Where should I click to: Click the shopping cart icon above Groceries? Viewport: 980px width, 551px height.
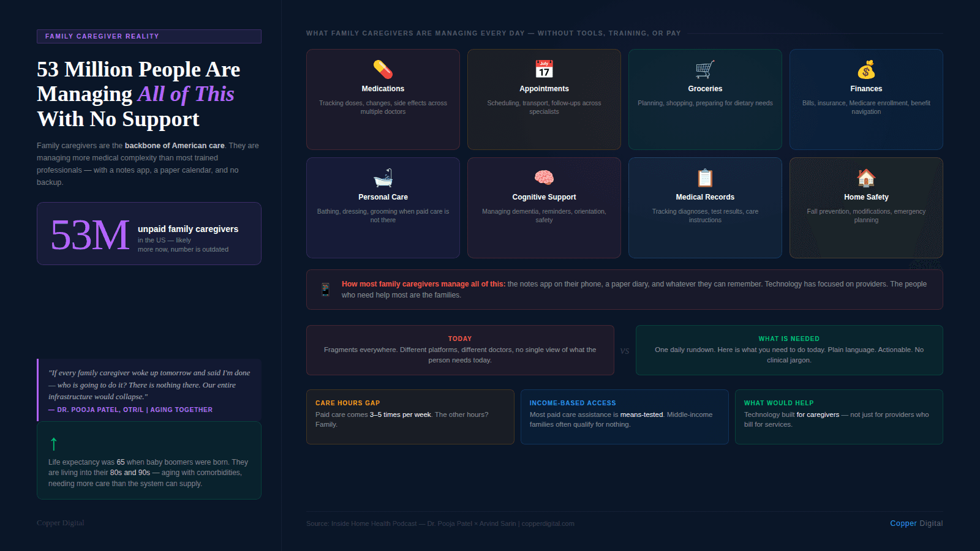click(x=705, y=69)
